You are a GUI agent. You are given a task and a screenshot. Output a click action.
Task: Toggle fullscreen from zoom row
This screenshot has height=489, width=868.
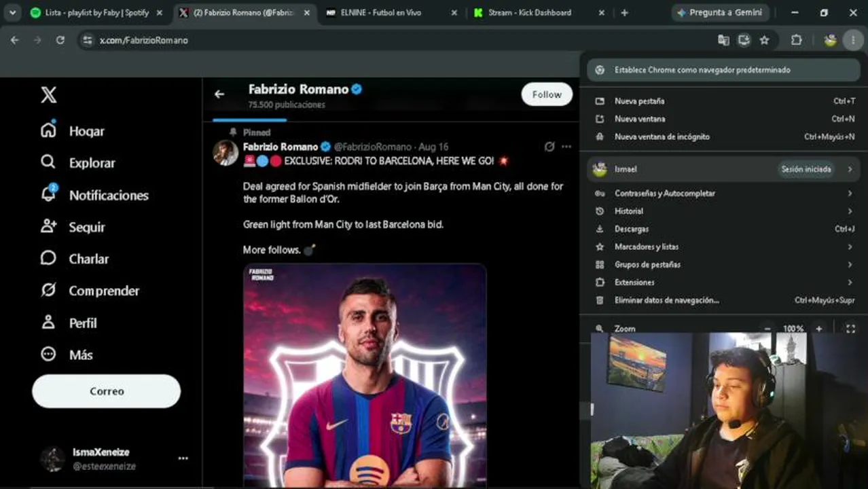(x=850, y=329)
